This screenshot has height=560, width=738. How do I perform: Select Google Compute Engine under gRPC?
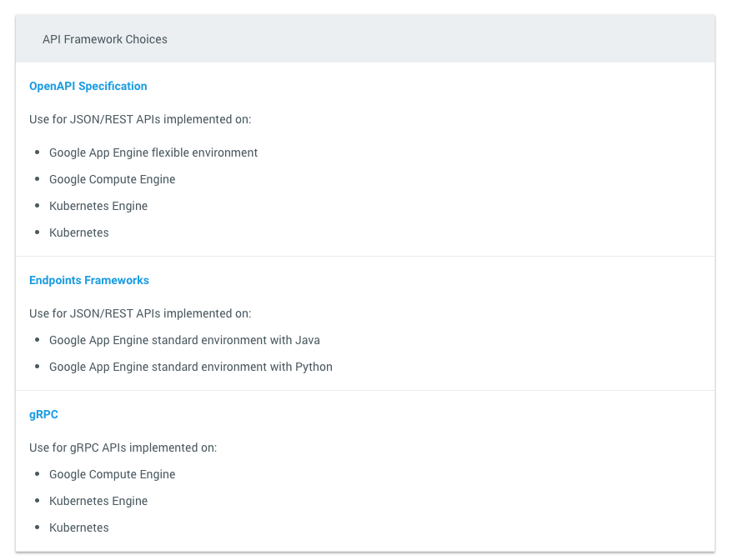(112, 474)
